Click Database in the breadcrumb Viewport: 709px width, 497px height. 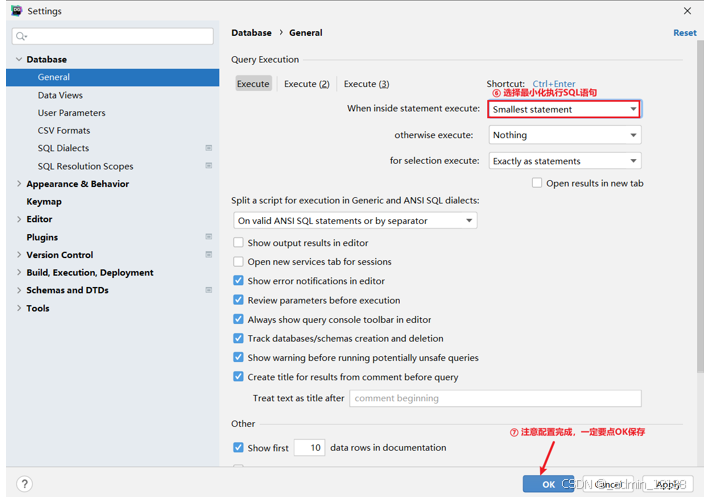(x=251, y=33)
